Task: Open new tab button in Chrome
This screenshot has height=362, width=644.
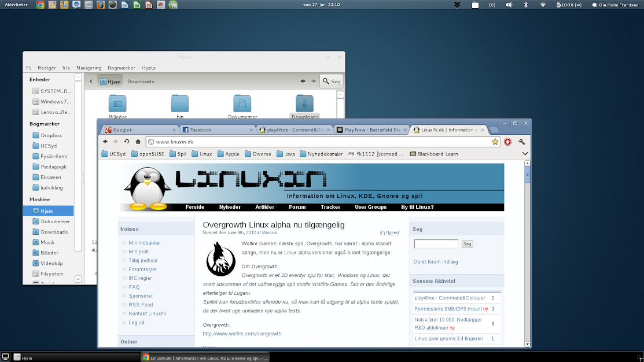Action: pos(494,130)
